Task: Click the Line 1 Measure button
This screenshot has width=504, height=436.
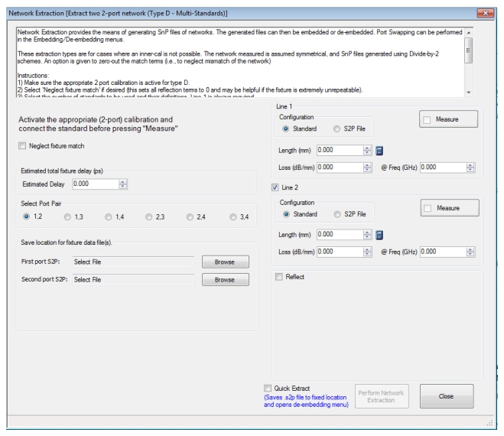Action: (448, 119)
